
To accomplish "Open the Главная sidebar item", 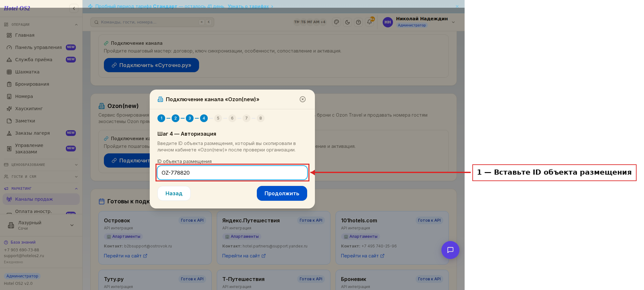I will (x=41, y=35).
